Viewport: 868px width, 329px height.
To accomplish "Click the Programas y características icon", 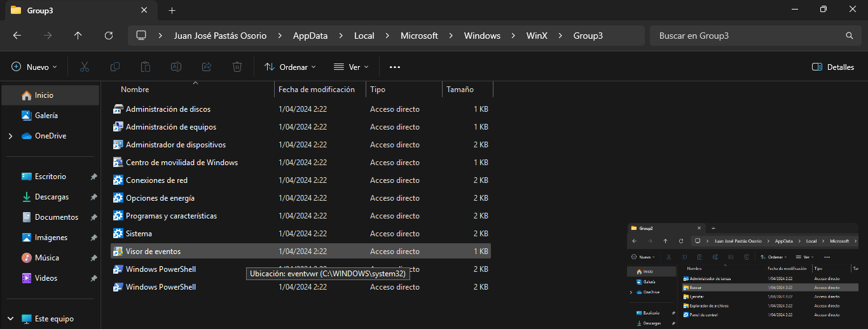I will coord(118,216).
